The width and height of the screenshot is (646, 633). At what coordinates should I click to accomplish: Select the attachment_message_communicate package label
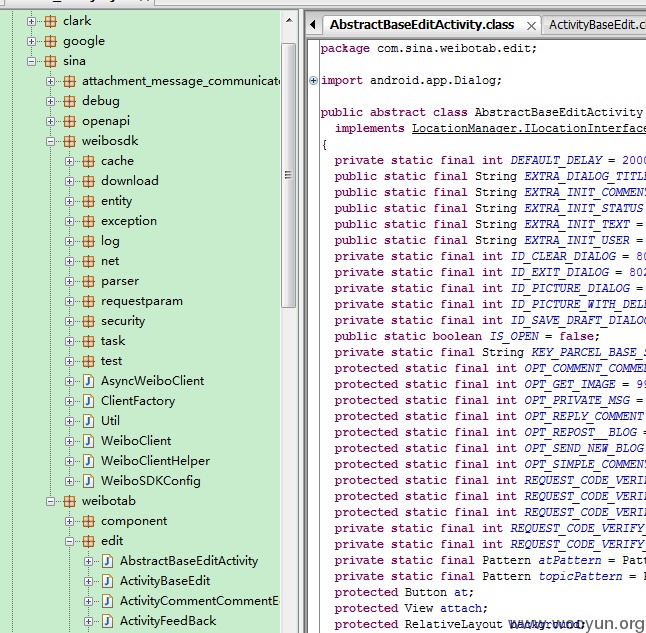[180, 81]
